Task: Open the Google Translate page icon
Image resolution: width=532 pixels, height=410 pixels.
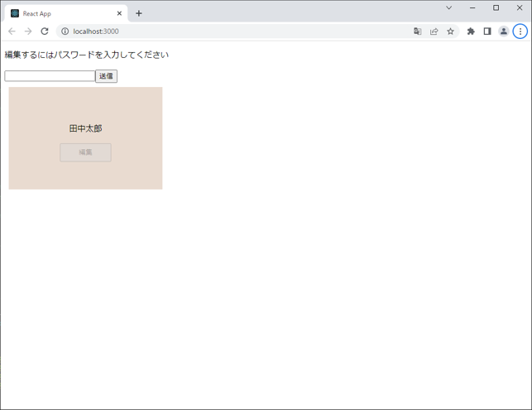Action: point(417,31)
